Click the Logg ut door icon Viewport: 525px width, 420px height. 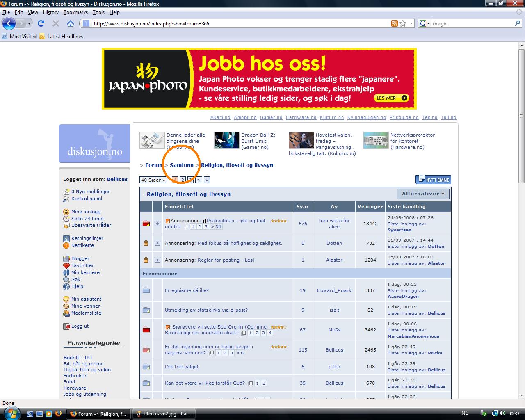click(x=66, y=326)
